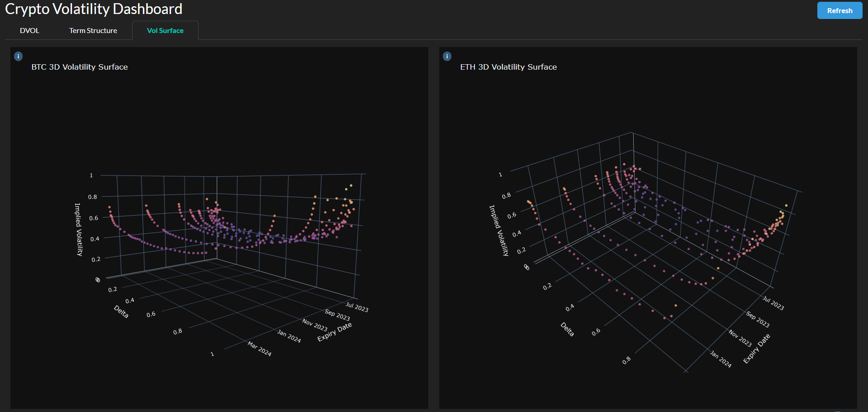Click ETH chart Implied Volatility axis label
This screenshot has height=412, width=868.
click(499, 231)
